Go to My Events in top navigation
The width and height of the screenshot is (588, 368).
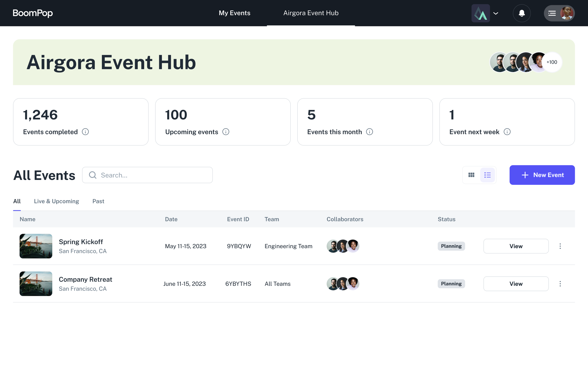(x=234, y=13)
